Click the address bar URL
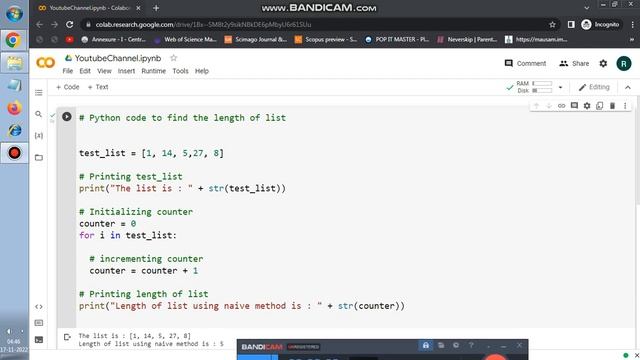 [203, 24]
